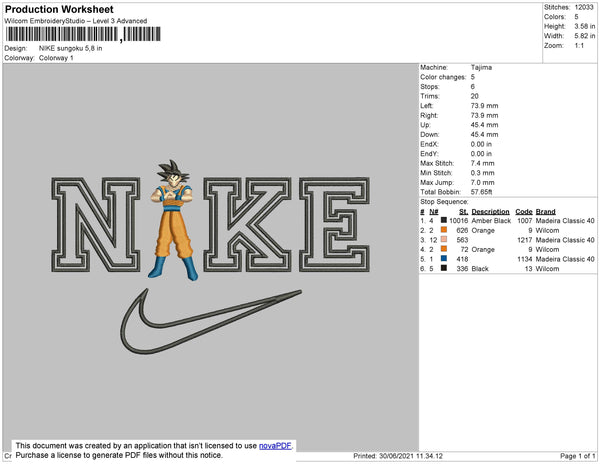The image size is (600, 464).
Task: Click the letter K in the NIKE design
Action: pyautogui.click(x=247, y=225)
